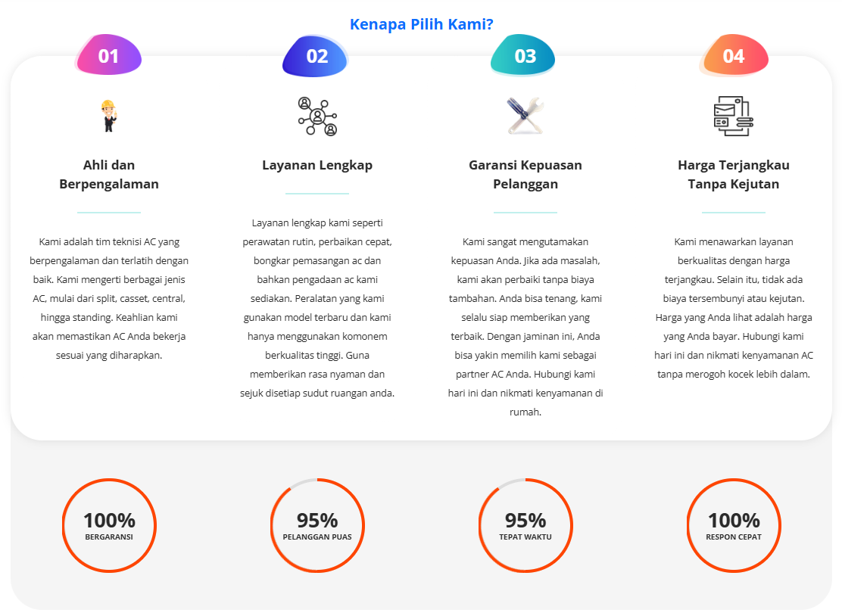
Task: Click the 100% Respon Cepat progress circle
Action: [734, 525]
